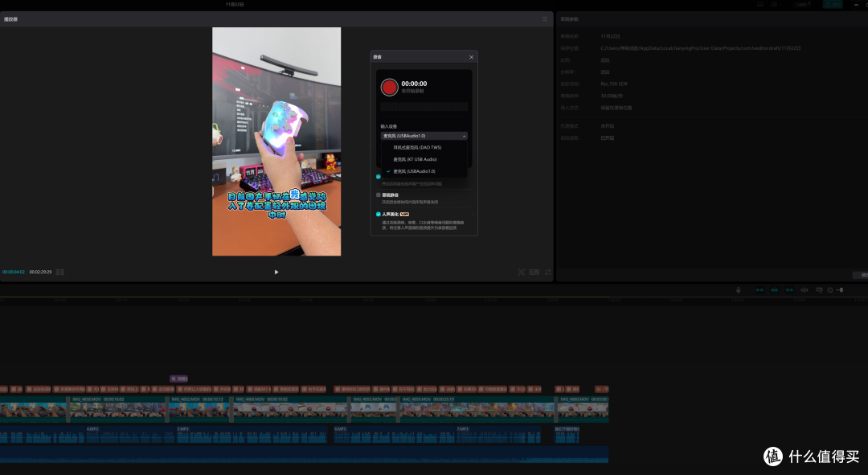The image size is (868, 475).
Task: Click the timeline zoom-out circle icon
Action: click(829, 290)
